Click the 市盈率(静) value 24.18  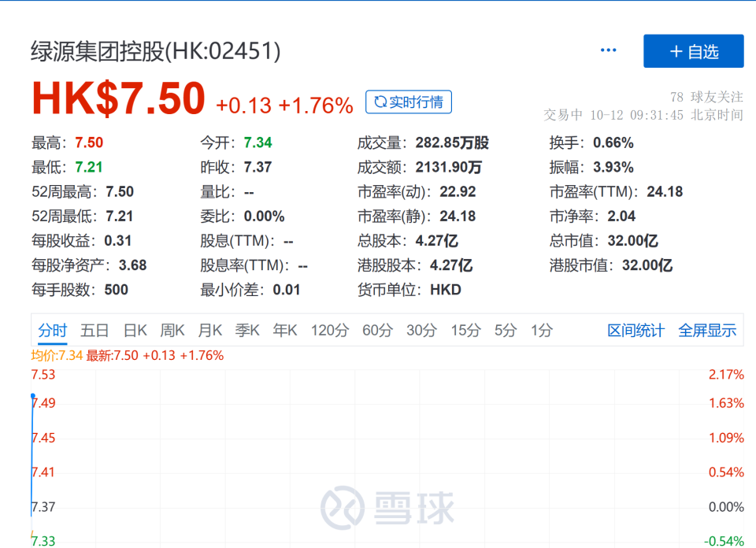pyautogui.click(x=458, y=217)
